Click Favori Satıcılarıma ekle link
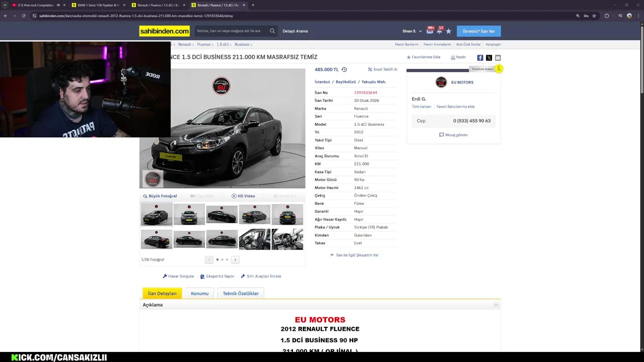This screenshot has height=362, width=644. click(455, 107)
